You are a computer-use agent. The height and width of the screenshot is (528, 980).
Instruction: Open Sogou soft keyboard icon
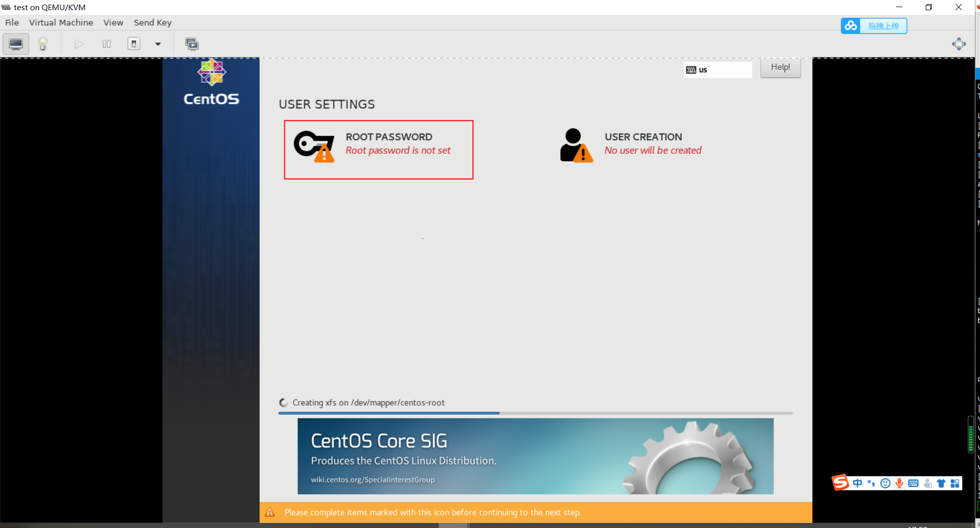click(913, 483)
